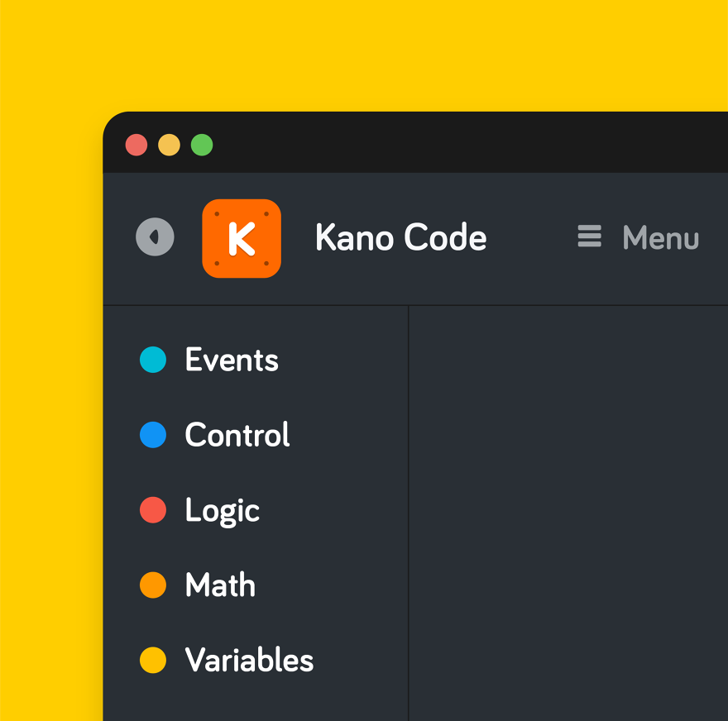Click the orange Math category dot
Image resolution: width=728 pixels, height=721 pixels.
pos(153,585)
